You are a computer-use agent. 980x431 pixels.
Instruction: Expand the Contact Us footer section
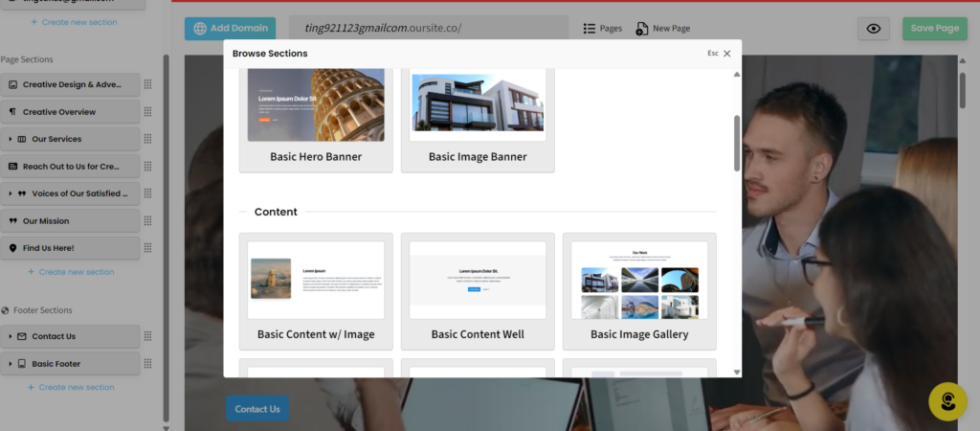coord(11,336)
